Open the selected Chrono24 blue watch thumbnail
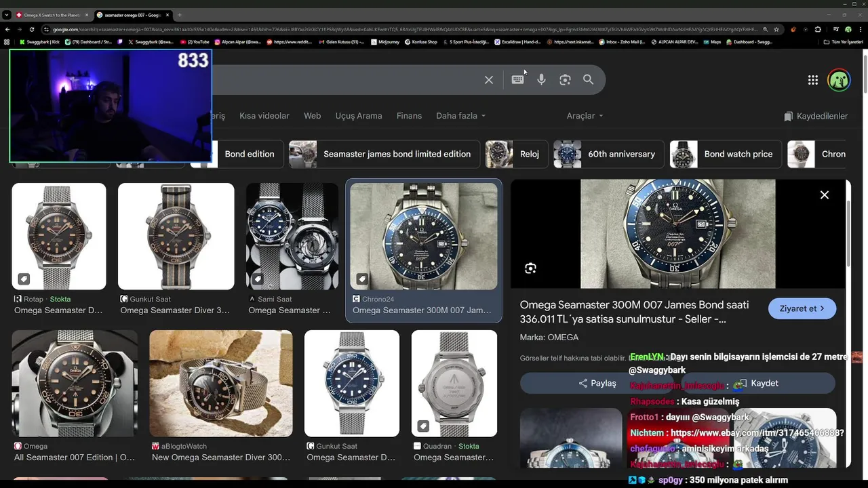 (x=424, y=236)
